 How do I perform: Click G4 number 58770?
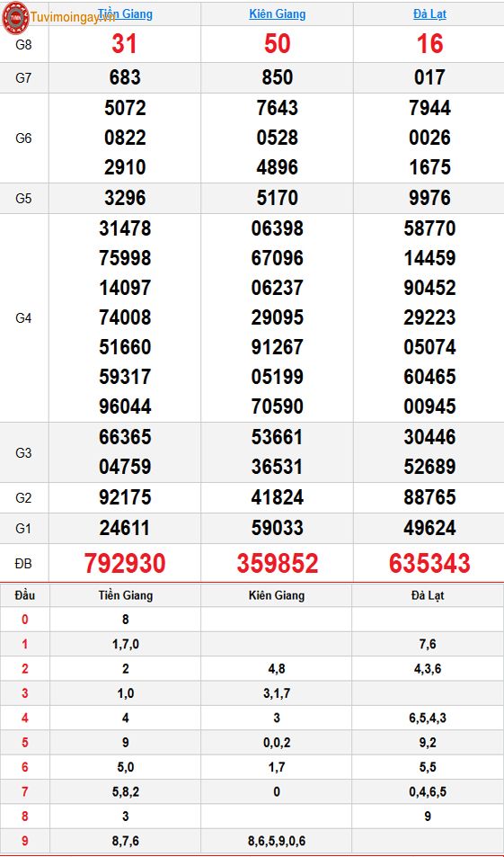tap(429, 228)
